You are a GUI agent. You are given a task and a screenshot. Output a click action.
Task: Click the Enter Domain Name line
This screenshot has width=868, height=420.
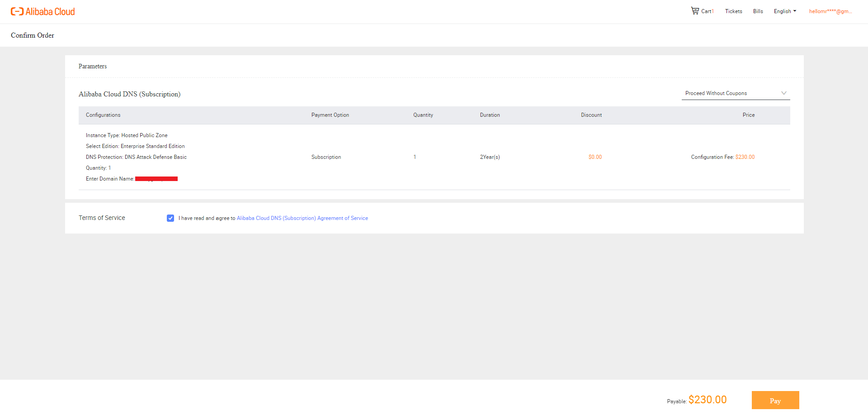tap(132, 179)
